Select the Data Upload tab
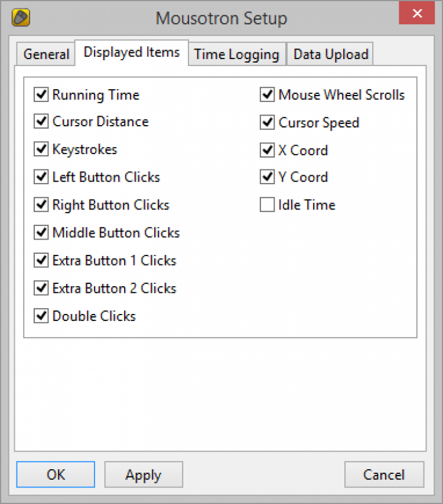The height and width of the screenshot is (504, 443). point(330,55)
